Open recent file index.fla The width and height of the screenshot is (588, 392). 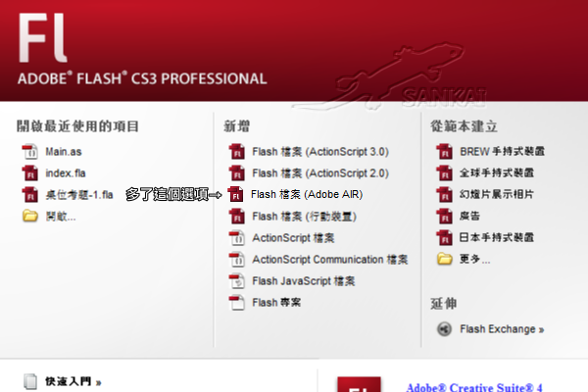[x=66, y=173]
